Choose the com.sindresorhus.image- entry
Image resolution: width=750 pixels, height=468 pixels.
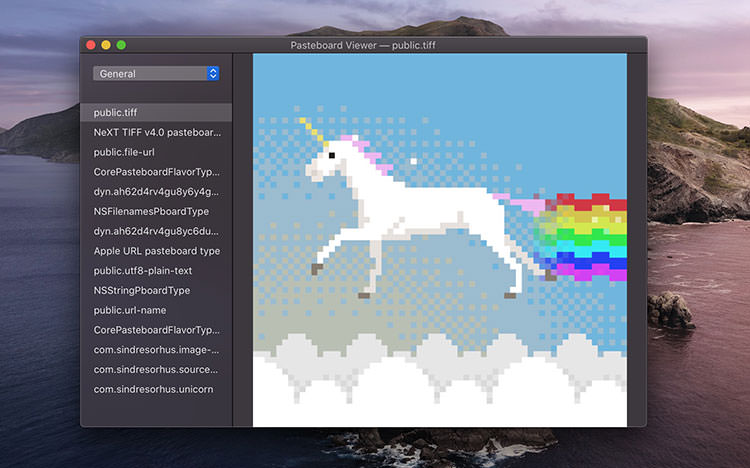[x=156, y=350]
